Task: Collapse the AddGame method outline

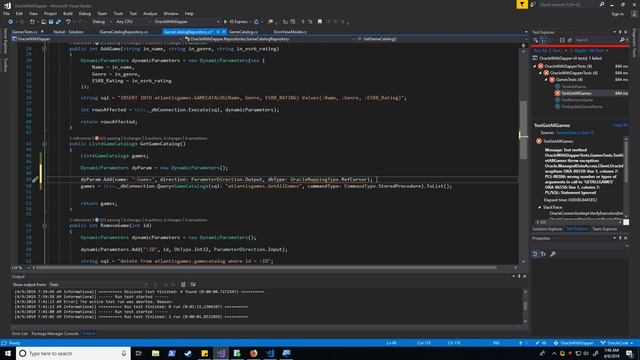Action: pyautogui.click(x=44, y=49)
